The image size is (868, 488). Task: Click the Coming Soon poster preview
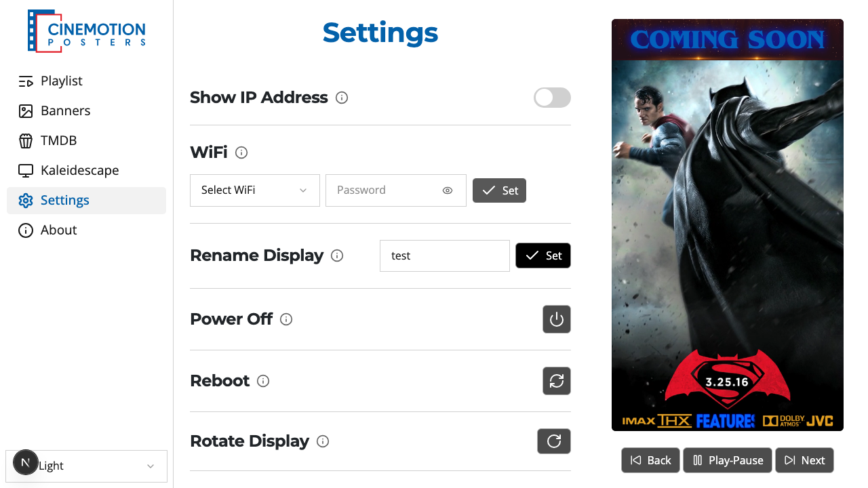tap(728, 225)
